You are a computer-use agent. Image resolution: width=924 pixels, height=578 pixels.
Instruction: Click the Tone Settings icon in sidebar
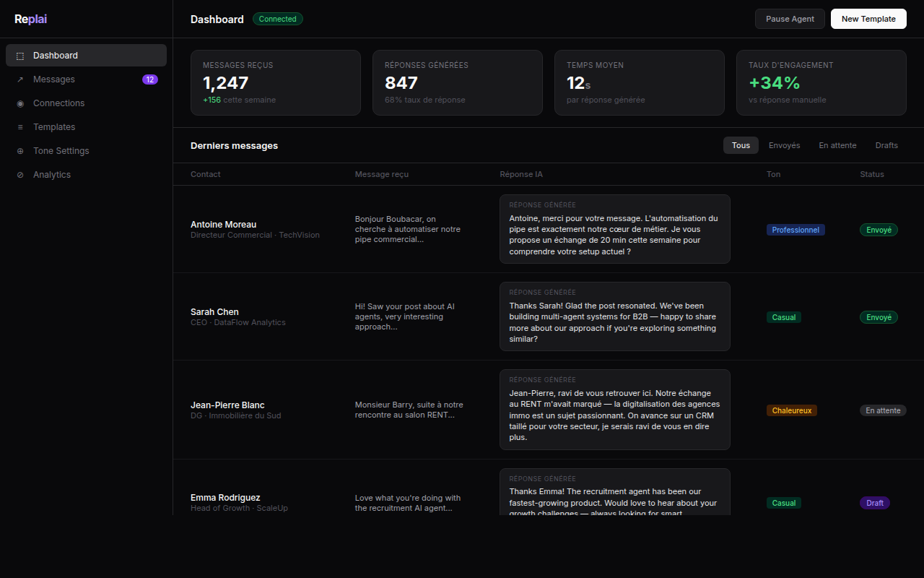tap(20, 151)
